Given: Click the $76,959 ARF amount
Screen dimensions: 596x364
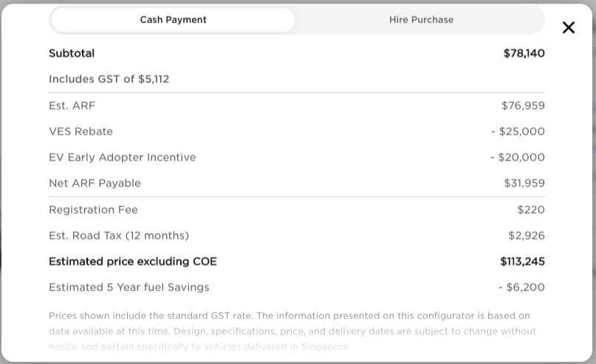Looking at the screenshot, I should (x=523, y=106).
